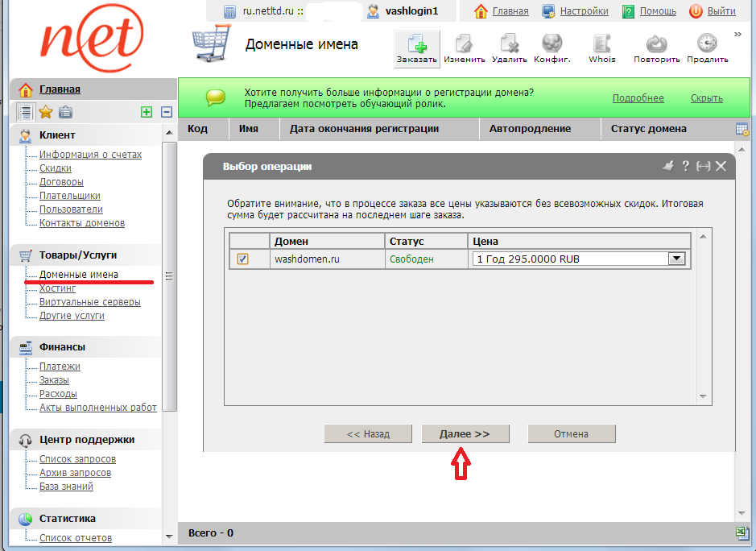The height and width of the screenshot is (551, 756).
Task: Open favorites star in sidebar
Action: click(x=46, y=112)
